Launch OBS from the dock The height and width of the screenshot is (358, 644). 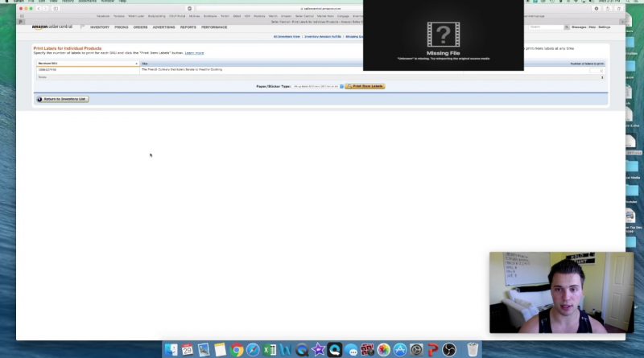point(449,350)
